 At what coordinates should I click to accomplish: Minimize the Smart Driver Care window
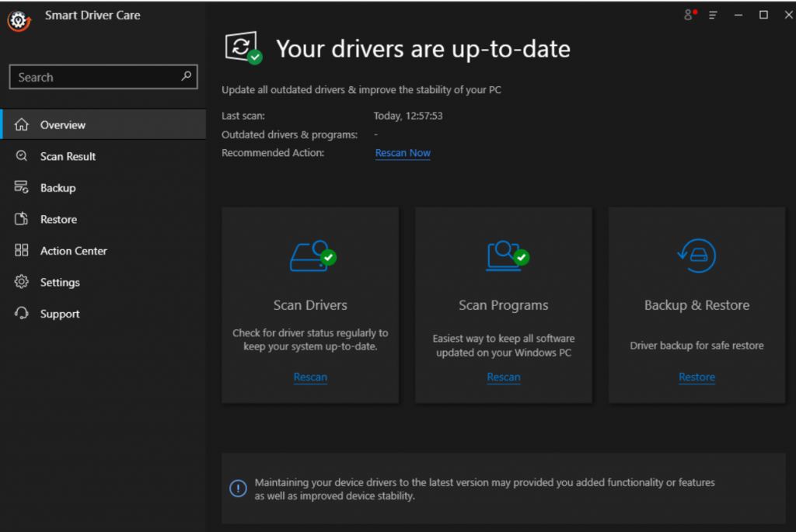click(x=738, y=16)
